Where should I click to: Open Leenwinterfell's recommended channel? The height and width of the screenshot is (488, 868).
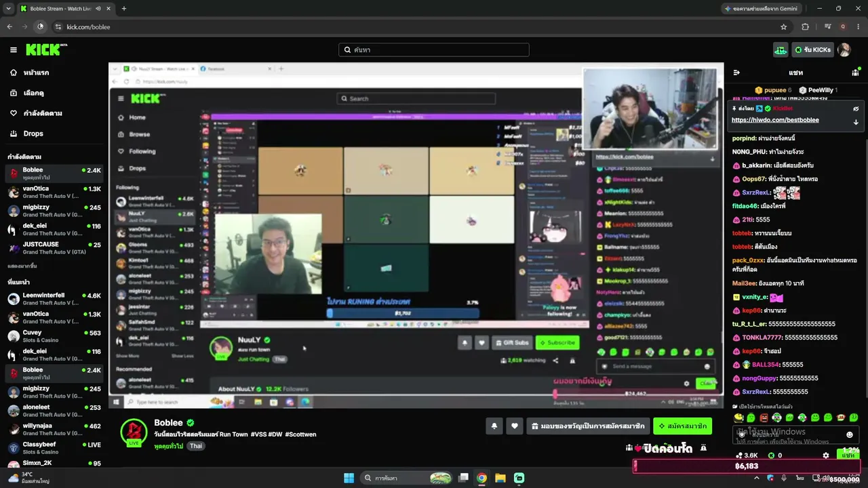coord(54,299)
